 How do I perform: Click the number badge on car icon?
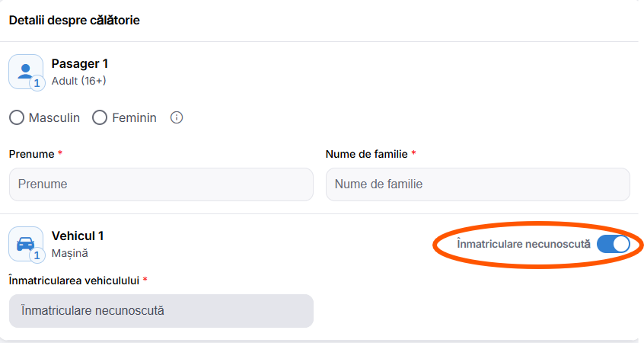click(x=37, y=255)
